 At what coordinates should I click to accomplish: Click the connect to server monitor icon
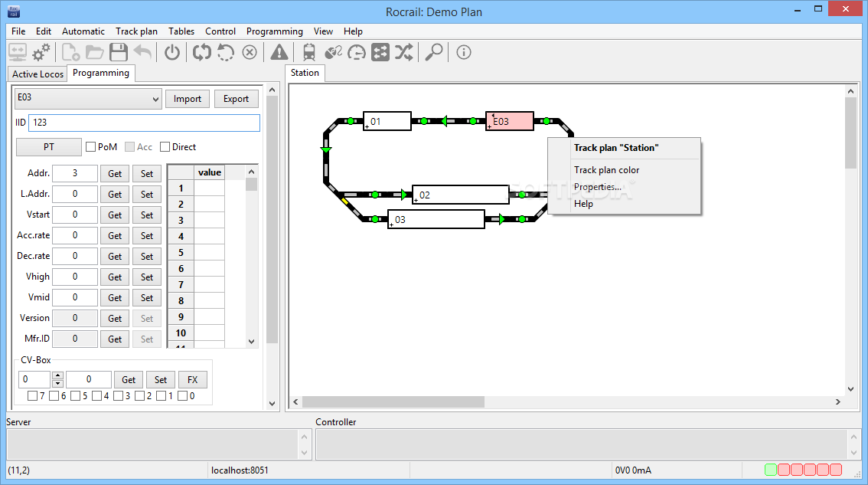tap(18, 53)
